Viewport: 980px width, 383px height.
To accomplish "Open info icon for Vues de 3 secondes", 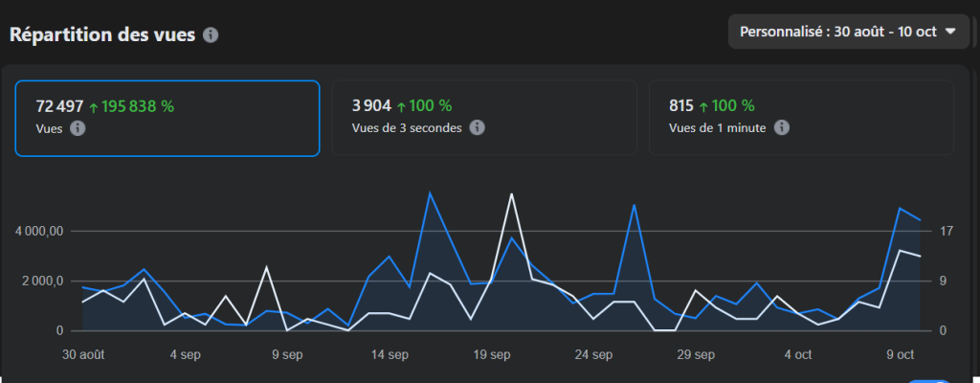I will pyautogui.click(x=477, y=127).
